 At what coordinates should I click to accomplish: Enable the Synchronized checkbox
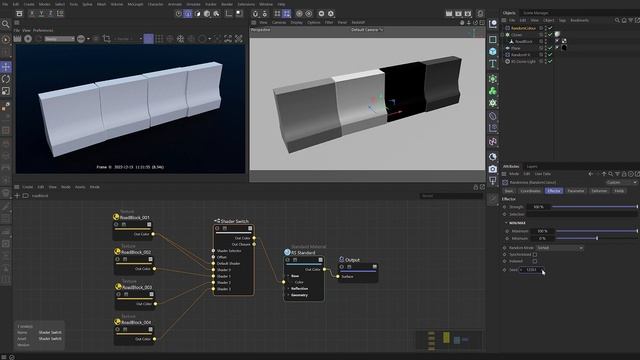[535, 254]
